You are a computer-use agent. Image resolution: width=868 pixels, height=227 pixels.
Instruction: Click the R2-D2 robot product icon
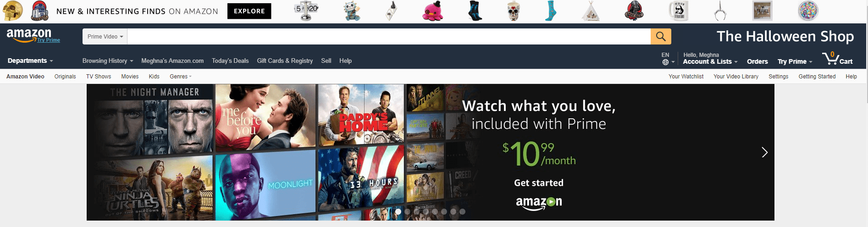click(40, 11)
